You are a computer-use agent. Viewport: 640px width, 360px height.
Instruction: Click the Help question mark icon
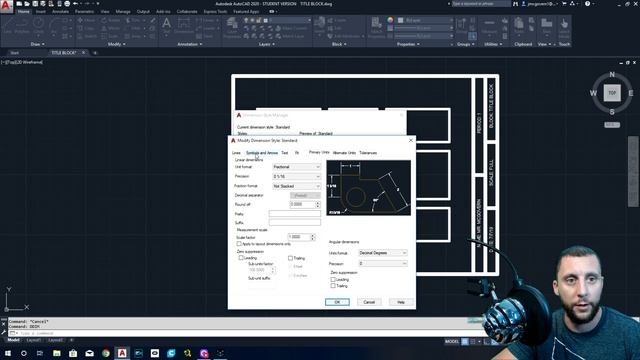coord(587,4)
